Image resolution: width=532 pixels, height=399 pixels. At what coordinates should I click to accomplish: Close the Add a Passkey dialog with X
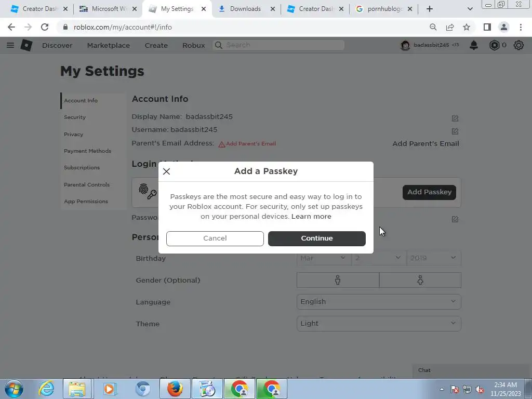point(166,171)
